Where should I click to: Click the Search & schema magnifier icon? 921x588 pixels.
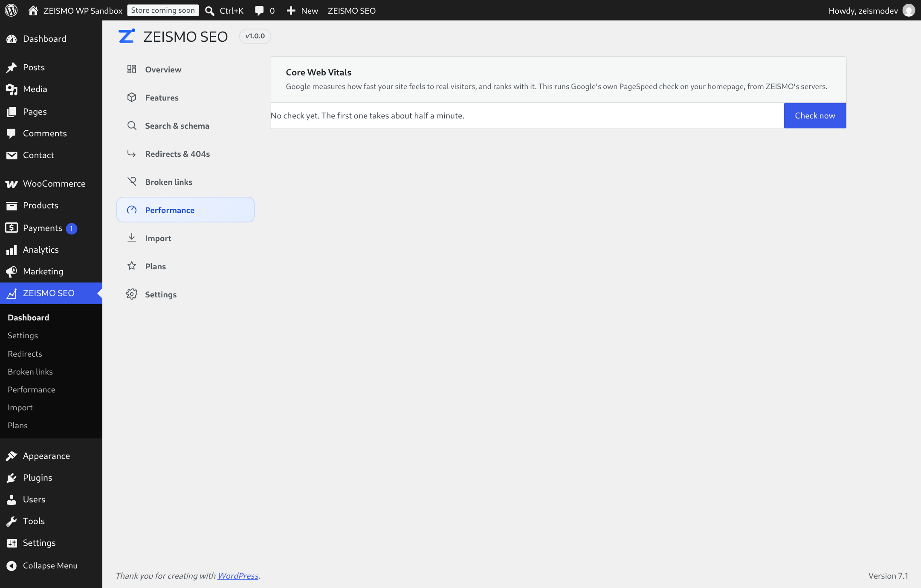(132, 125)
